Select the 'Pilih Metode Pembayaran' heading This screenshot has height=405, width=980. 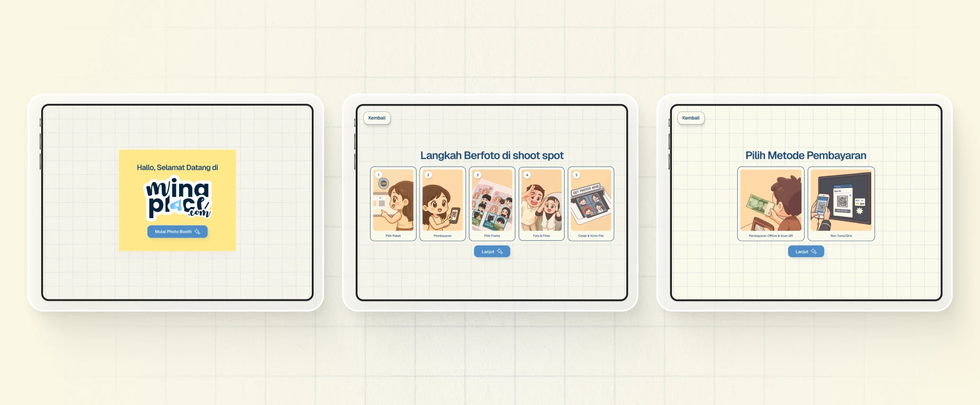[x=806, y=155]
